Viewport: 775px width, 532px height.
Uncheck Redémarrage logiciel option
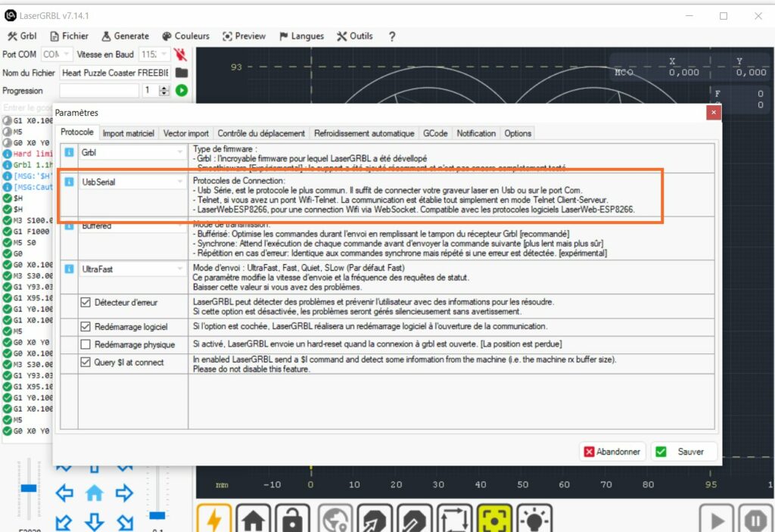86,327
